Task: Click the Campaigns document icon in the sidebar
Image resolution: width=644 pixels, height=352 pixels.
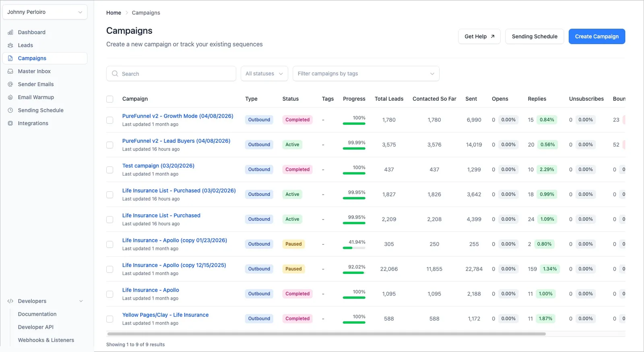Action: [10, 58]
